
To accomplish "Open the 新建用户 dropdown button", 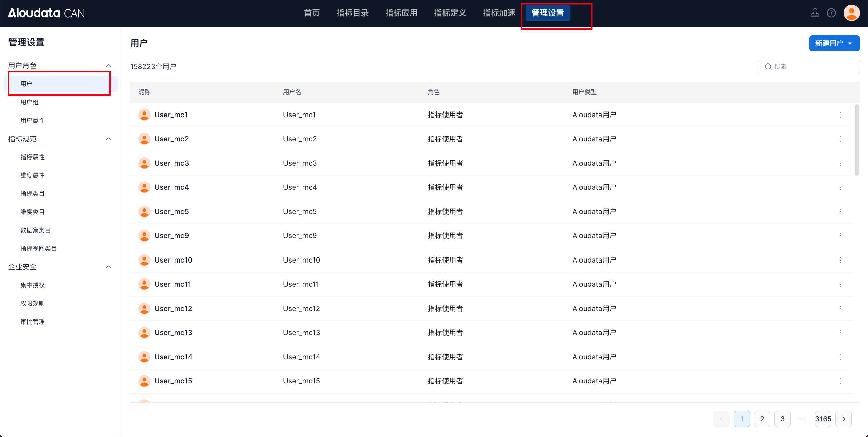I will [x=834, y=43].
